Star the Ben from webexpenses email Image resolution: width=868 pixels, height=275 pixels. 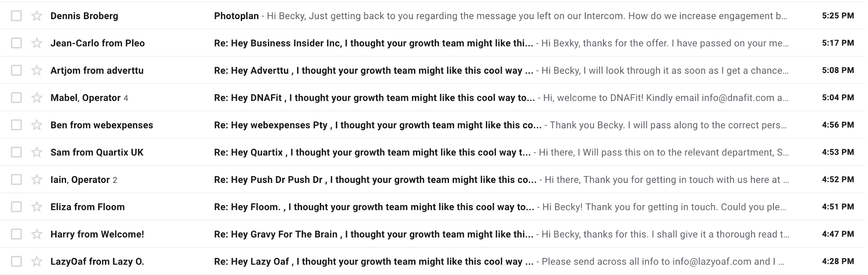click(36, 125)
